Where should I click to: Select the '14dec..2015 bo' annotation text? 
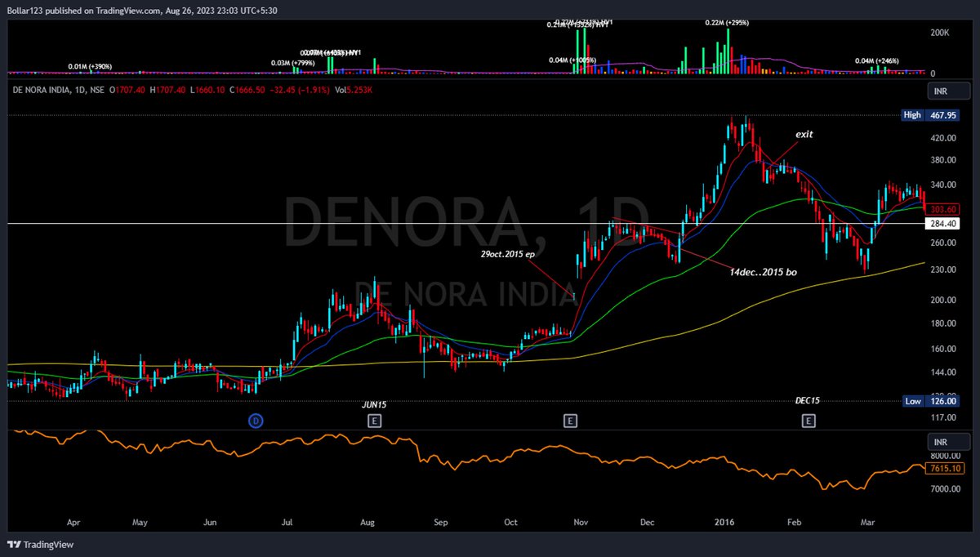point(763,270)
